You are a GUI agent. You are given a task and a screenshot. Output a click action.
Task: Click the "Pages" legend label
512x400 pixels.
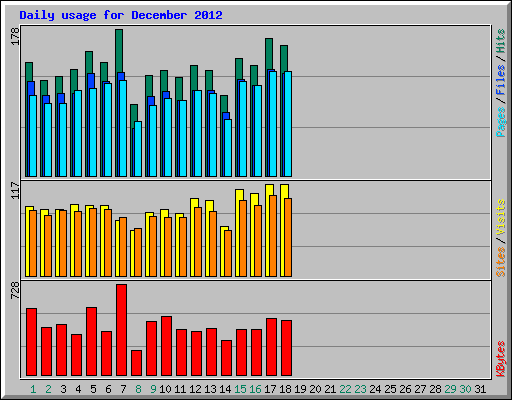(x=501, y=122)
